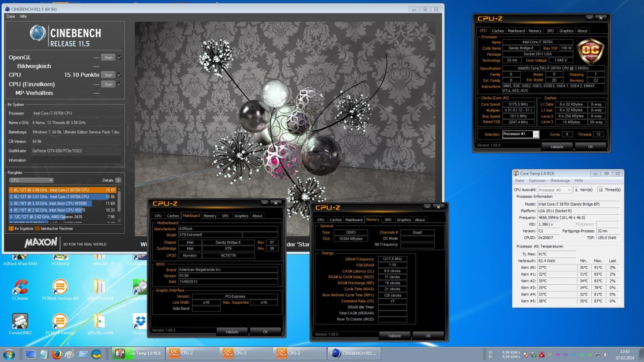Viewport: 644px width, 362px height.
Task: Open About tab in CPU-Z Mainboard window
Action: point(257,216)
